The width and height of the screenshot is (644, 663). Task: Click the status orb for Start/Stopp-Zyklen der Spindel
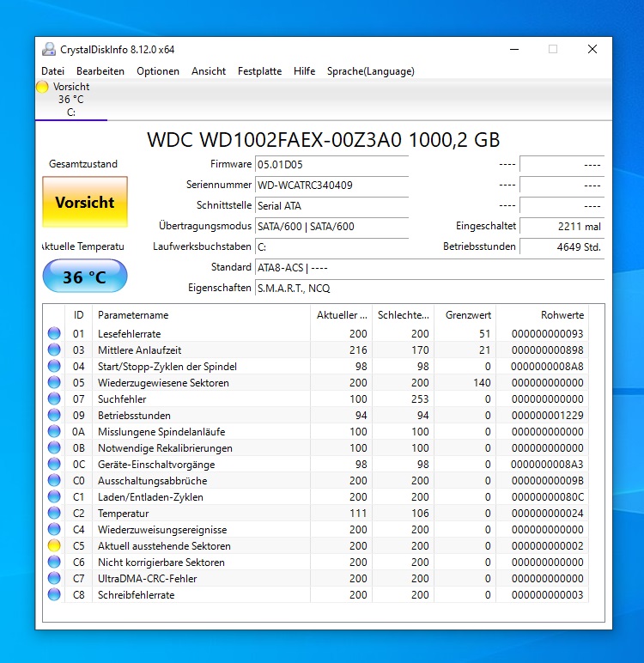click(54, 366)
